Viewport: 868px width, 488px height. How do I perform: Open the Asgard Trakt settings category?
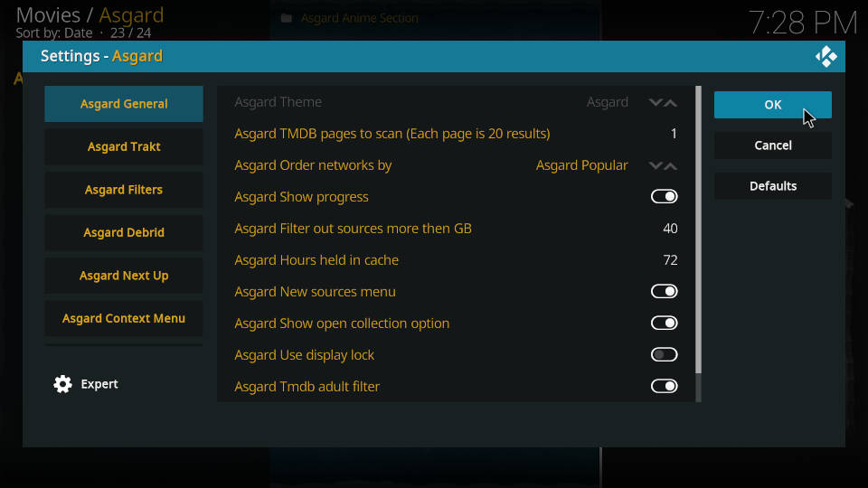(x=124, y=146)
